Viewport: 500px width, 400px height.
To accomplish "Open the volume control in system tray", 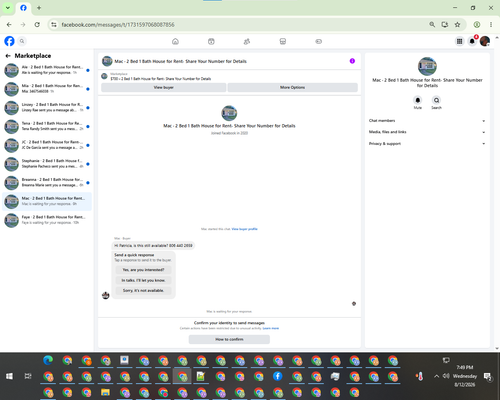I will coord(446,376).
